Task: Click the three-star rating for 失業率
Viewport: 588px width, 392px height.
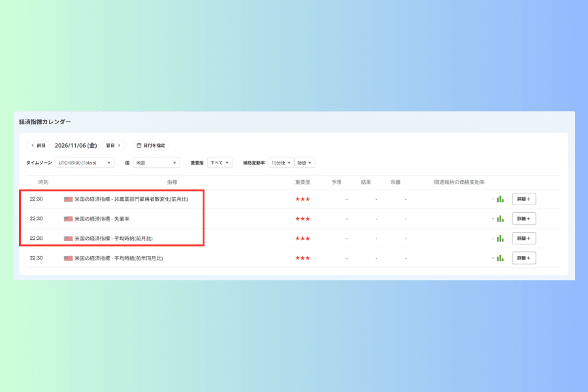Action: coord(302,219)
